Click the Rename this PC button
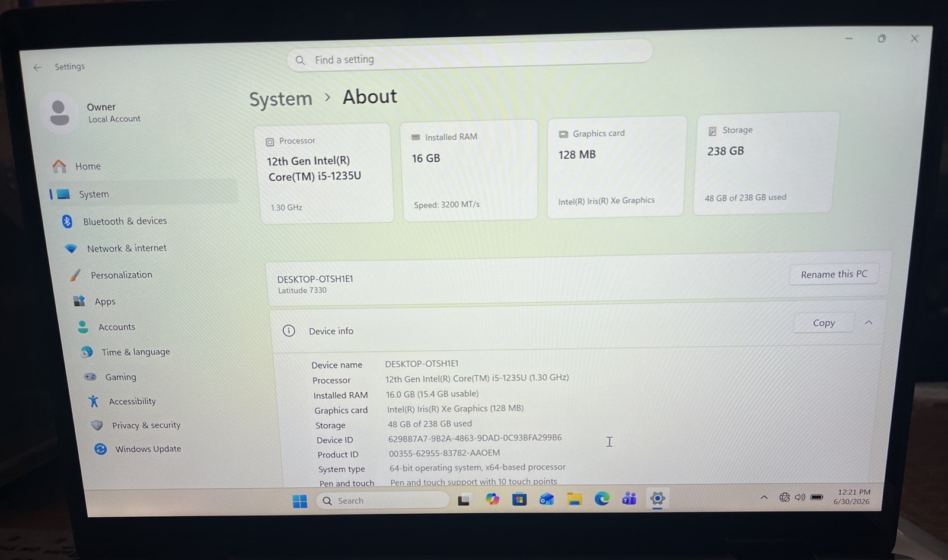Image resolution: width=948 pixels, height=560 pixels. [x=834, y=274]
